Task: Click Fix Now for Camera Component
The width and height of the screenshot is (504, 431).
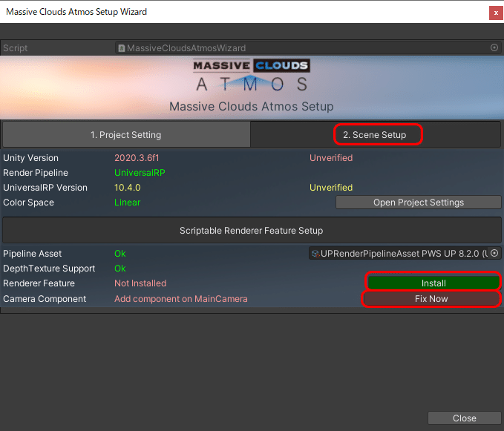Action: 431,299
